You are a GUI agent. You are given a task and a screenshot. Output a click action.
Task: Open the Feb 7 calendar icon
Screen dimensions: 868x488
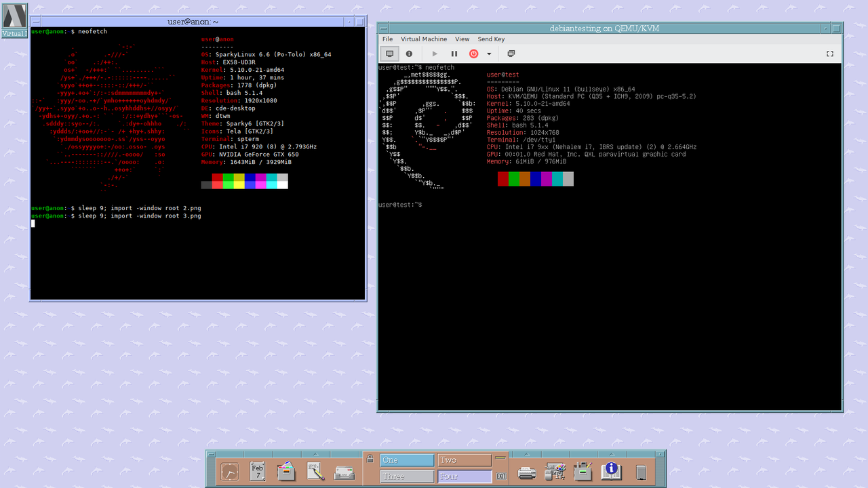pyautogui.click(x=258, y=471)
